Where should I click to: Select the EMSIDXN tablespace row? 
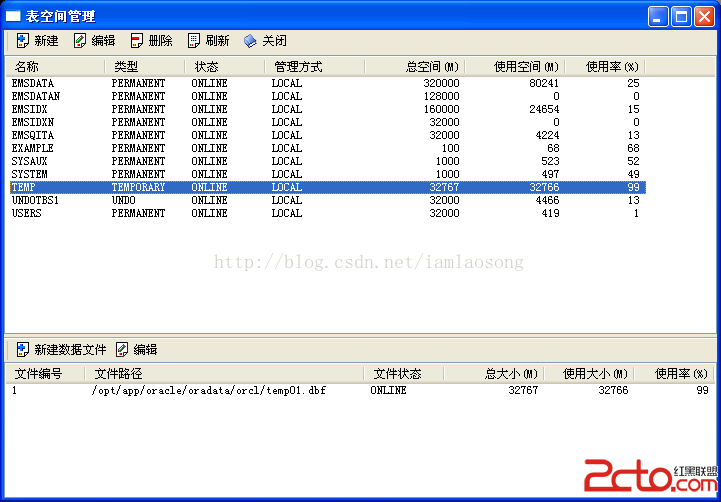coord(327,122)
